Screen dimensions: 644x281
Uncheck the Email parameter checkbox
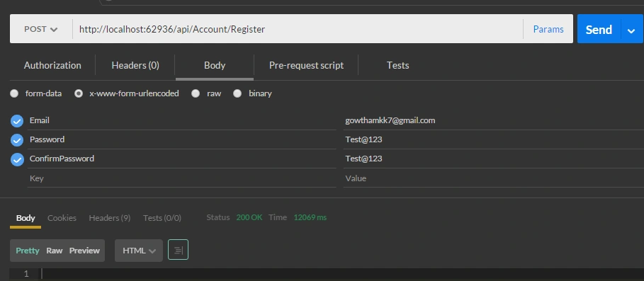[x=17, y=121]
